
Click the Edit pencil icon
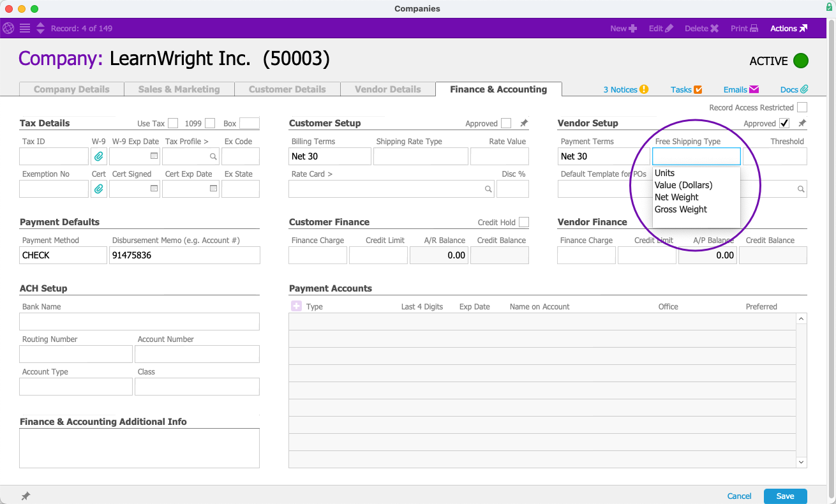pos(669,28)
